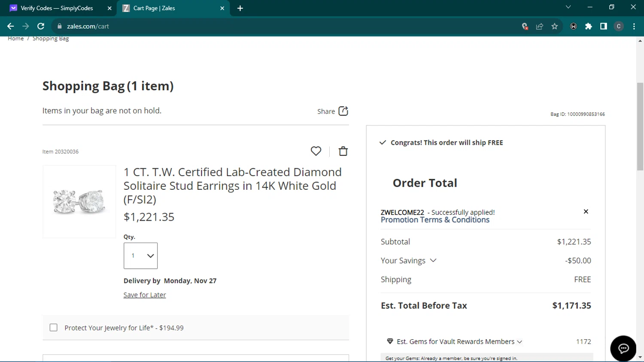This screenshot has width=644, height=362.
Task: Click Save for Later link
Action: 145,295
